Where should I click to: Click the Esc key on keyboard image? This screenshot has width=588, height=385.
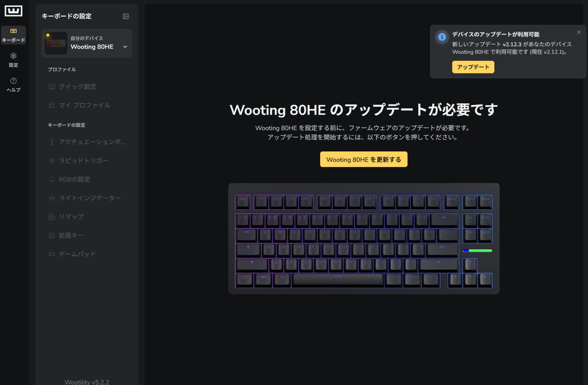pos(243,202)
